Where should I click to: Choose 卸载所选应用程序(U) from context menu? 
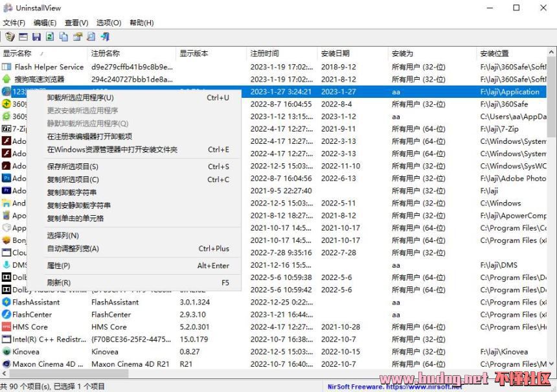pyautogui.click(x=134, y=98)
